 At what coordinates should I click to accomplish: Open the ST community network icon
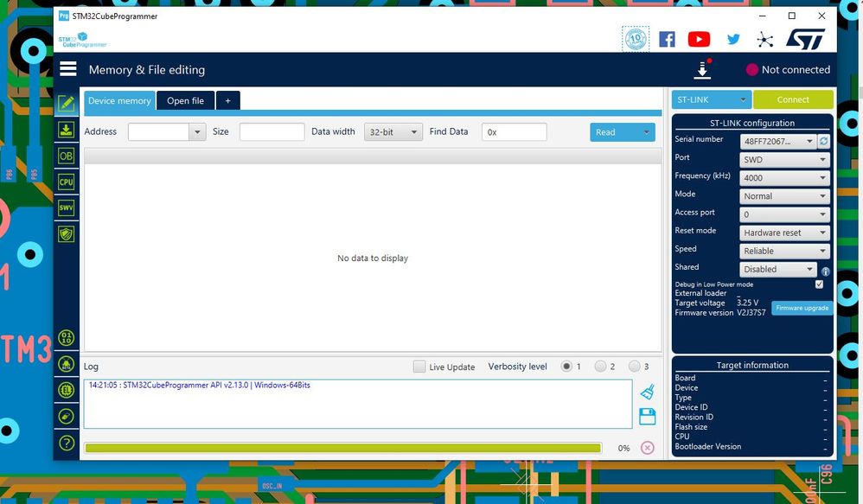(765, 39)
